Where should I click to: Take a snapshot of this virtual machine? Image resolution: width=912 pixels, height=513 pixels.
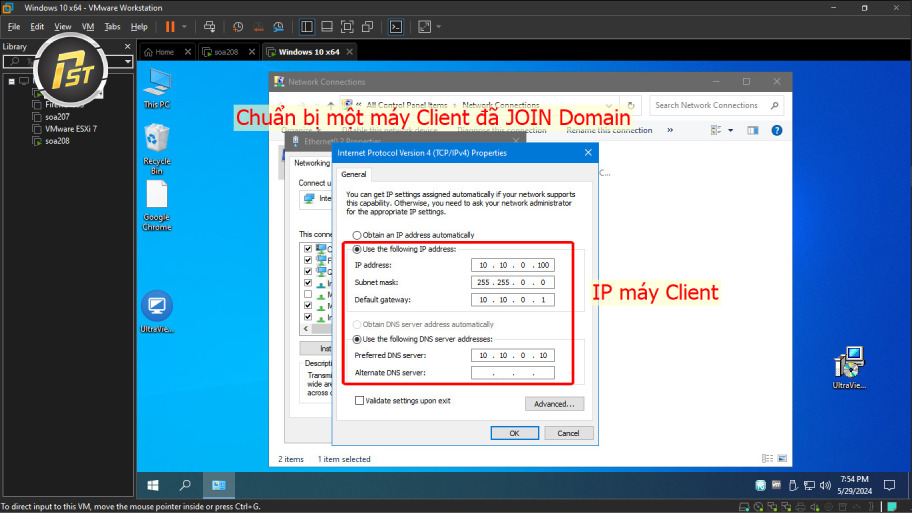click(238, 27)
